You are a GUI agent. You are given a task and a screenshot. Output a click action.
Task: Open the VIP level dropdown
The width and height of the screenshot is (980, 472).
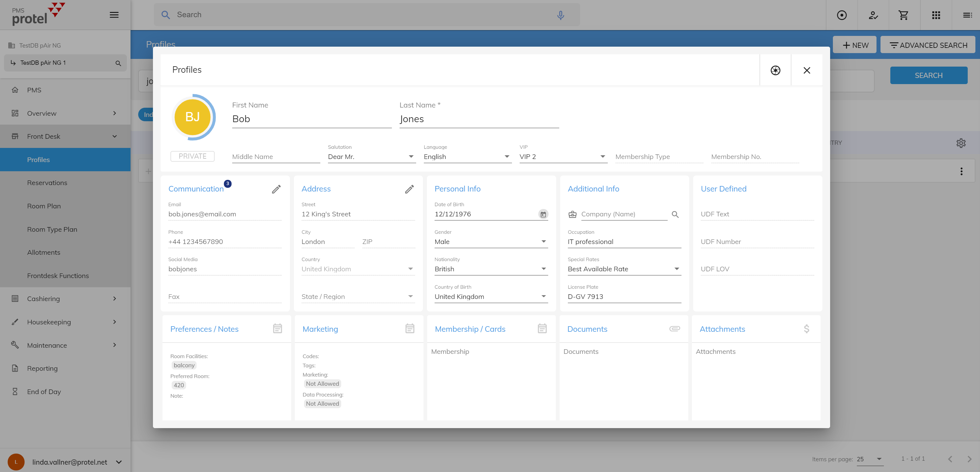pyautogui.click(x=563, y=157)
